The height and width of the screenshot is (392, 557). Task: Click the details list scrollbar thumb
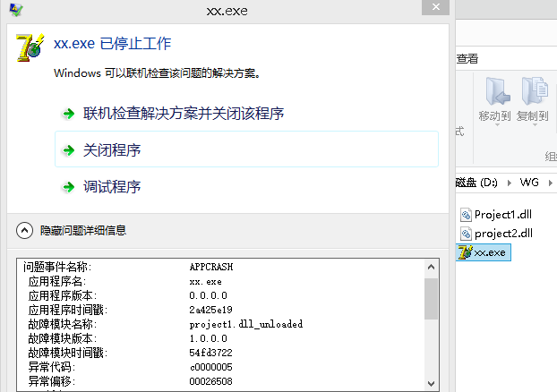[431, 299]
